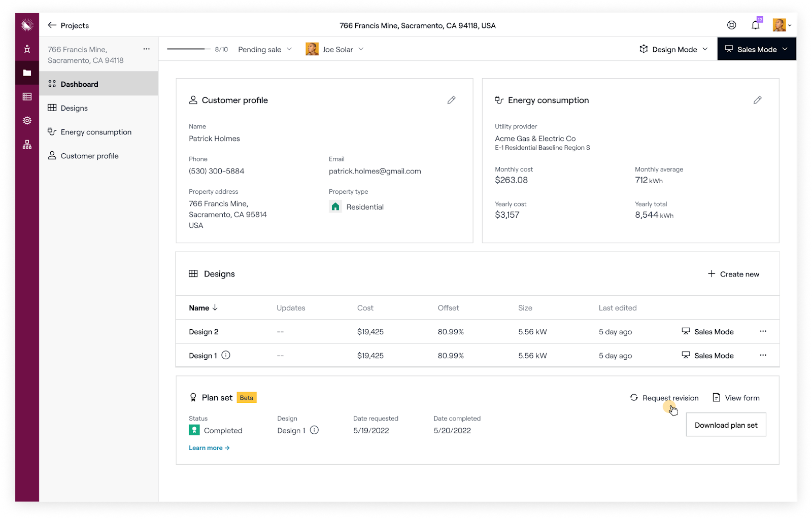
Task: Expand the Design Mode dropdown
Action: click(674, 49)
